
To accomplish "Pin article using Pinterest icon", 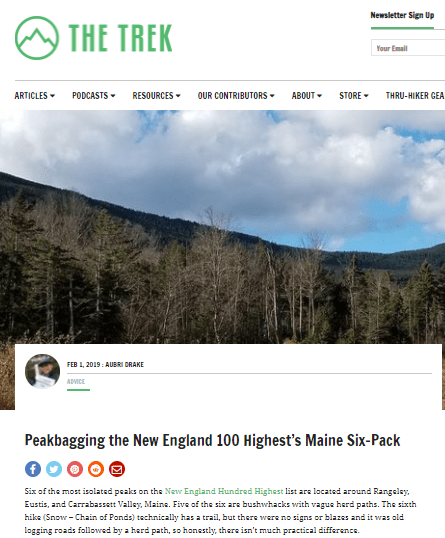I will (75, 469).
